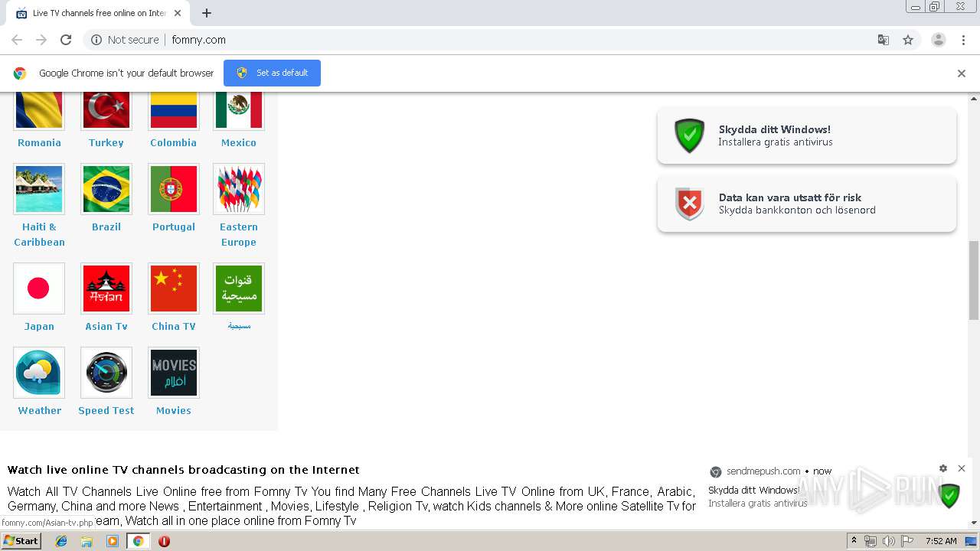The height and width of the screenshot is (551, 980).
Task: Click the browser forward arrow
Action: (41, 40)
